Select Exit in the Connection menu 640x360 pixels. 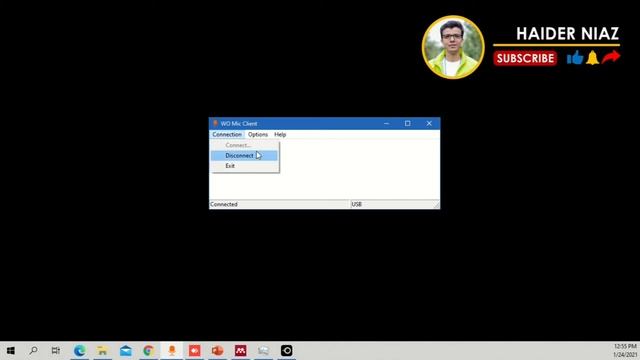click(x=244, y=166)
